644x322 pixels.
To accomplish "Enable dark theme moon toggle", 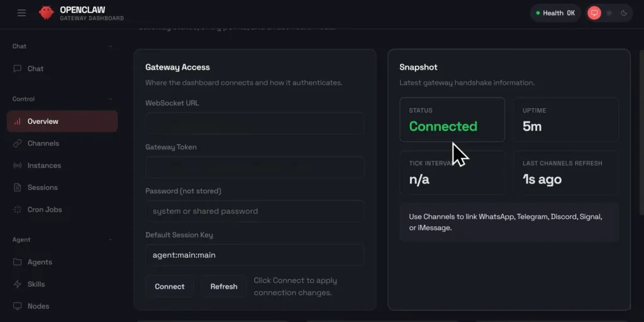I will click(624, 13).
